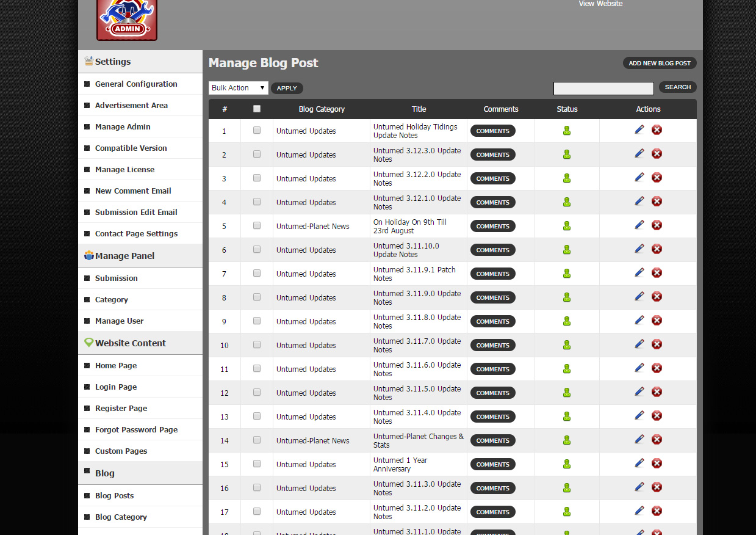The height and width of the screenshot is (535, 756).
Task: Open the Bulk Action dropdown
Action: click(x=239, y=88)
